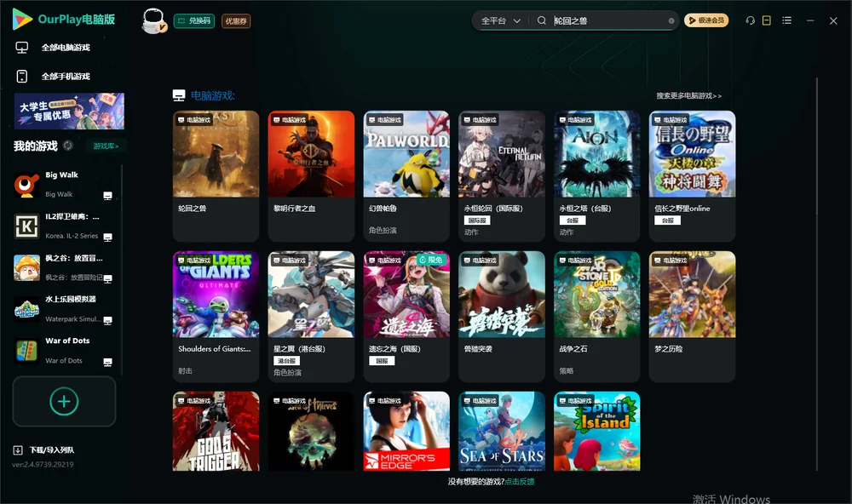The height and width of the screenshot is (504, 852).
Task: Add a new game with plus button
Action: click(x=64, y=401)
